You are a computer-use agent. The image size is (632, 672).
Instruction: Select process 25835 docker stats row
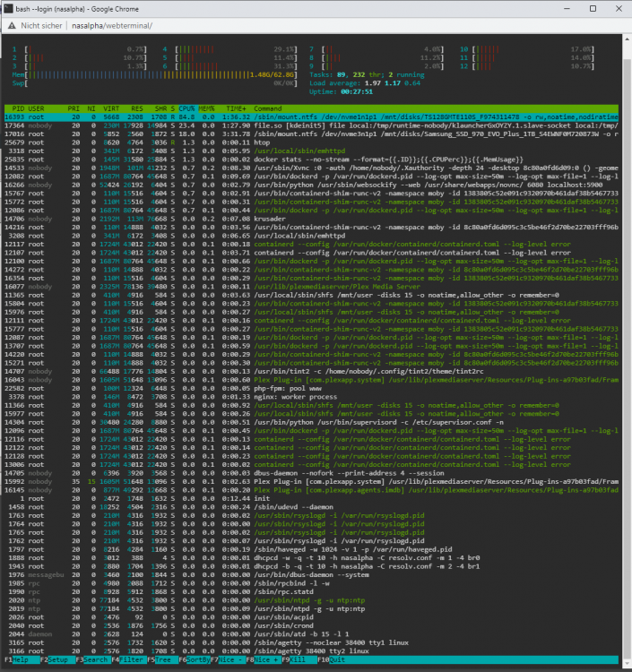[x=311, y=159]
